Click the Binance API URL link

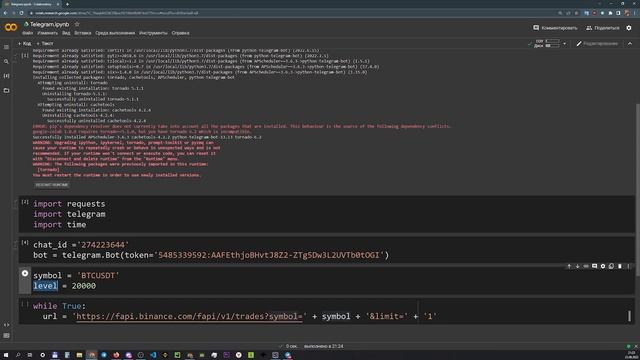tap(189, 316)
